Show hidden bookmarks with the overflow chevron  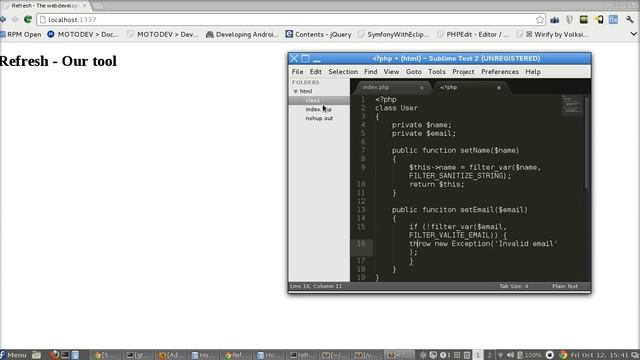(633, 34)
